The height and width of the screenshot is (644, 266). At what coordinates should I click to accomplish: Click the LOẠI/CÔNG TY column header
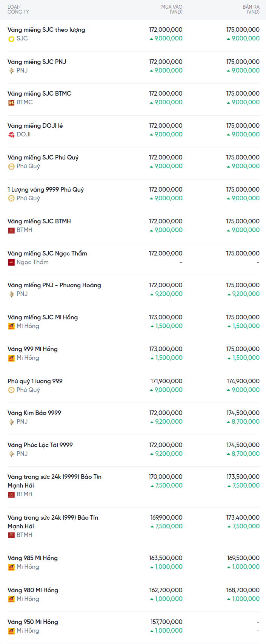pos(18,9)
